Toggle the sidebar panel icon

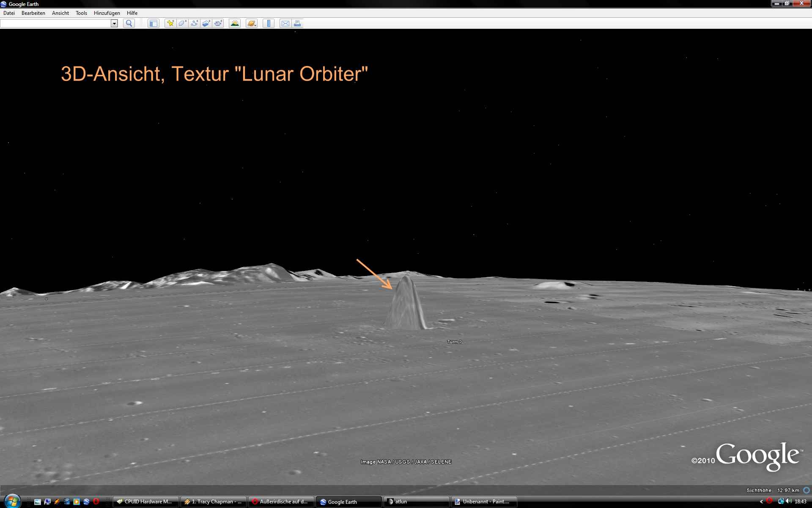pyautogui.click(x=154, y=23)
